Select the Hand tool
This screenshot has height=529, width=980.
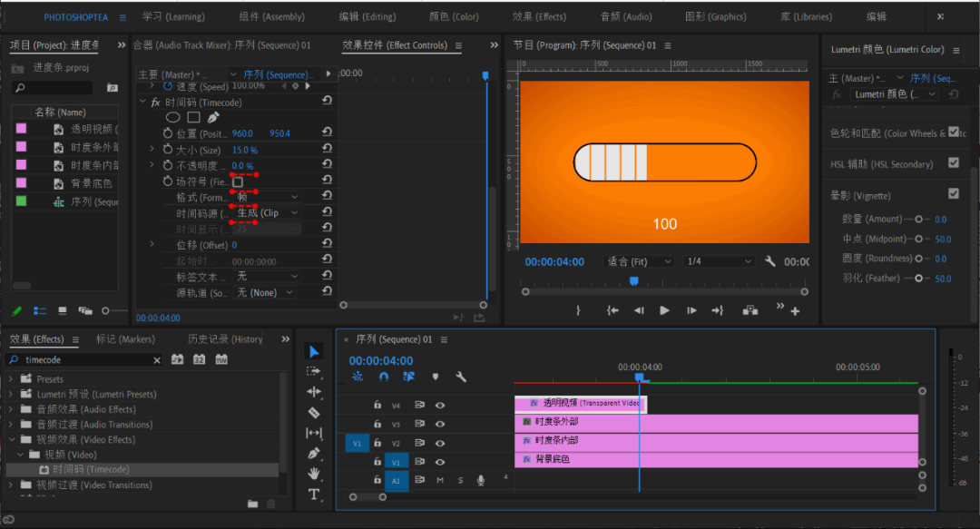click(314, 474)
